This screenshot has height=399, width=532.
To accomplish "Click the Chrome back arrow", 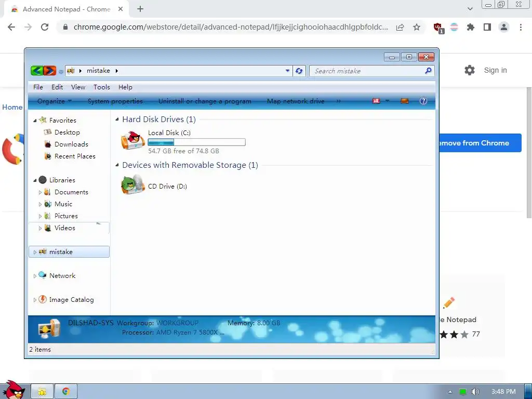I will click(11, 27).
